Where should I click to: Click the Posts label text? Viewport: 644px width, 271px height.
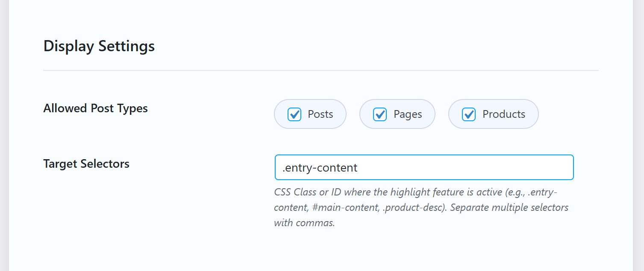320,114
